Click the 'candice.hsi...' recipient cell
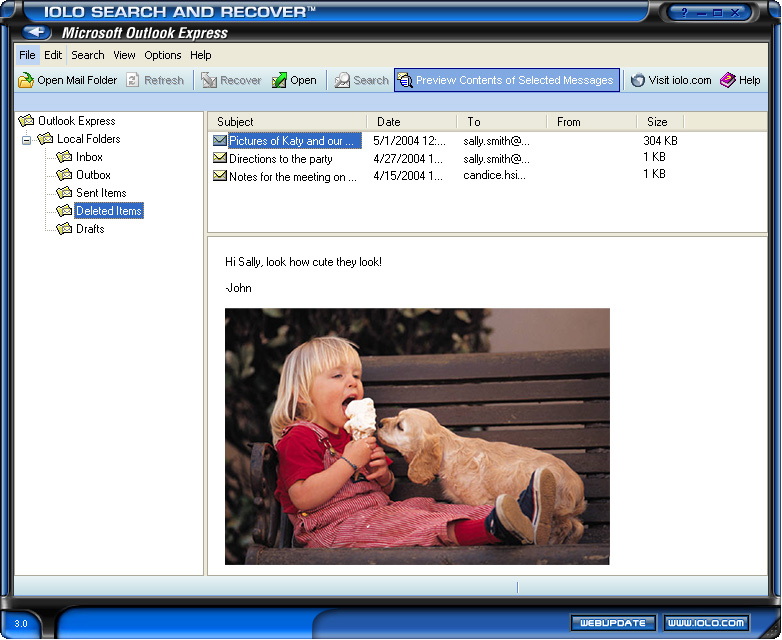Viewport: 782px width, 640px height. click(x=494, y=175)
